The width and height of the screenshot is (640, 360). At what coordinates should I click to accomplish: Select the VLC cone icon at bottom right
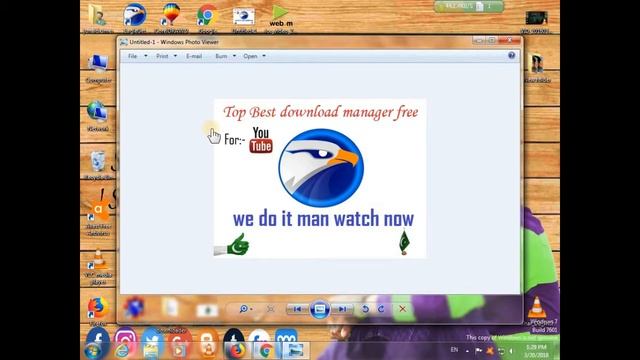click(537, 307)
